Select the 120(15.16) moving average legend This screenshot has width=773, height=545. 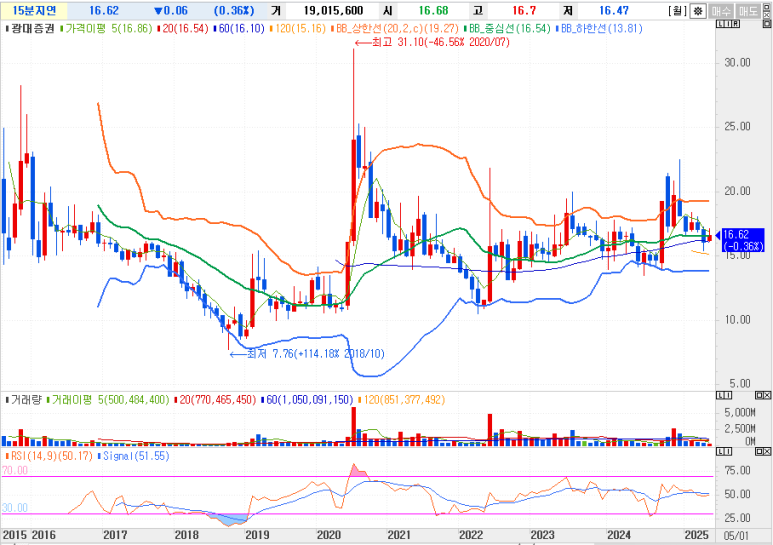click(x=298, y=29)
